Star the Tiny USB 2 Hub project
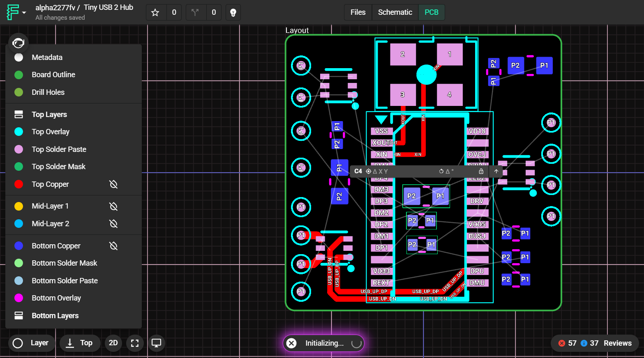Viewport: 644px width, 358px height. [155, 12]
